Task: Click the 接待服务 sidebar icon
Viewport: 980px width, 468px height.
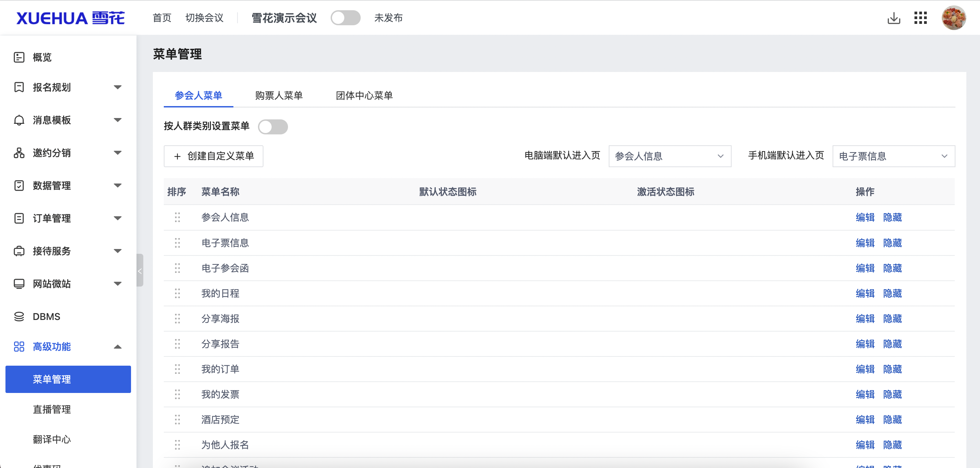Action: (x=19, y=251)
